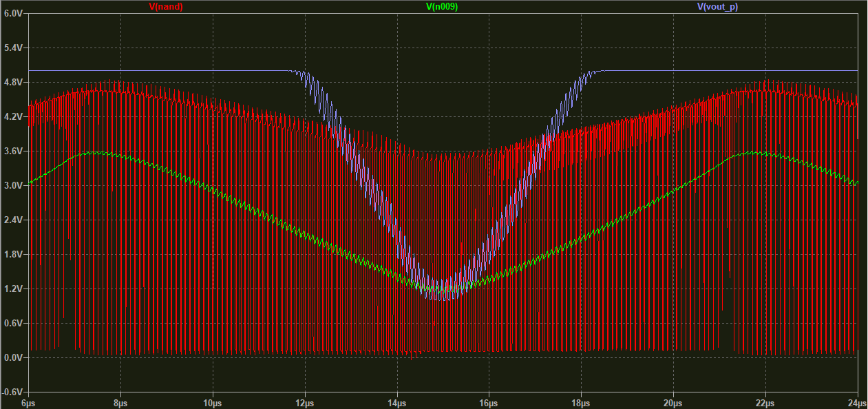868x409 pixels.
Task: Select the 16µs horizontal axis label
Action: click(489, 403)
